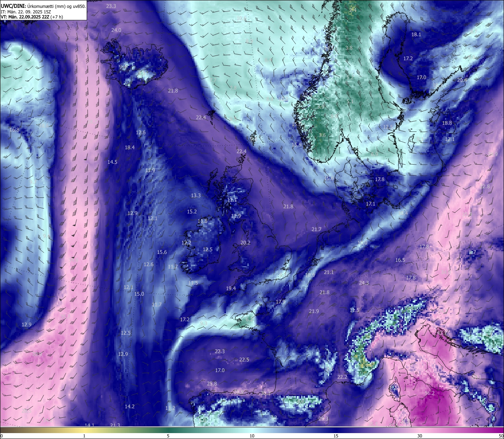The width and height of the screenshot is (504, 439).
Task: Click the 21.9 value over France
Action: click(x=314, y=311)
